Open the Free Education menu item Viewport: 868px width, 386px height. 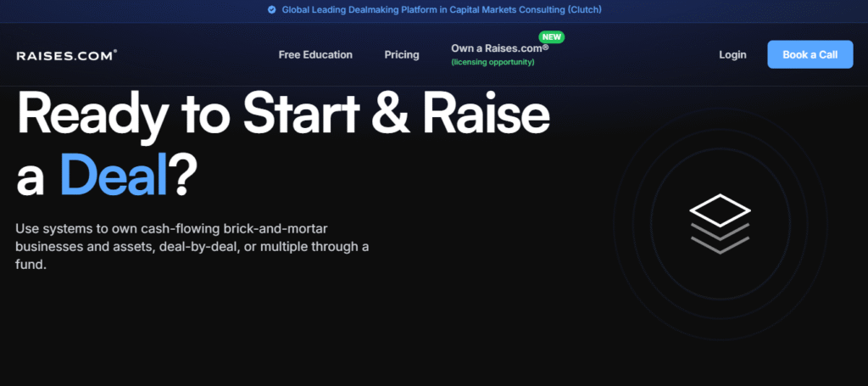[x=315, y=54]
